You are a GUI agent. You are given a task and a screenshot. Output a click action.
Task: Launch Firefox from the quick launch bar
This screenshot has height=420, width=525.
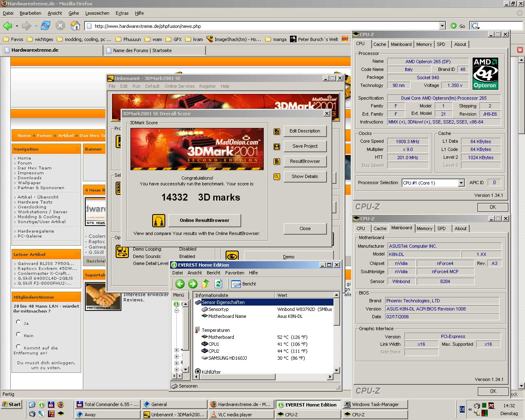(x=61, y=405)
